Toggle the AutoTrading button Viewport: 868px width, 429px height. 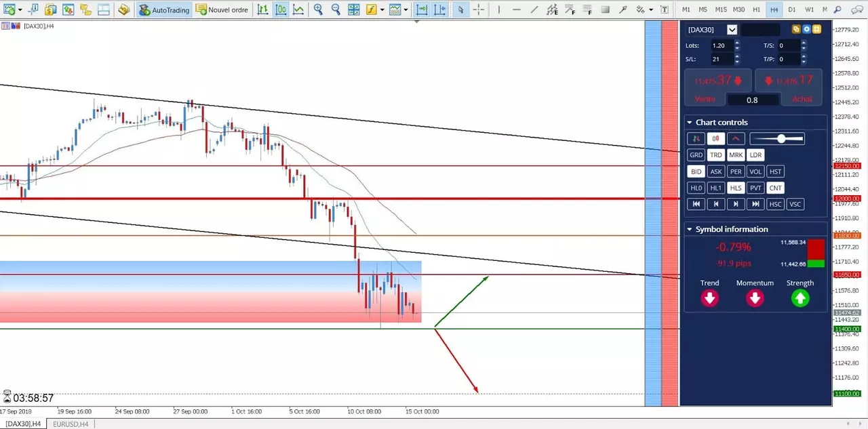164,9
